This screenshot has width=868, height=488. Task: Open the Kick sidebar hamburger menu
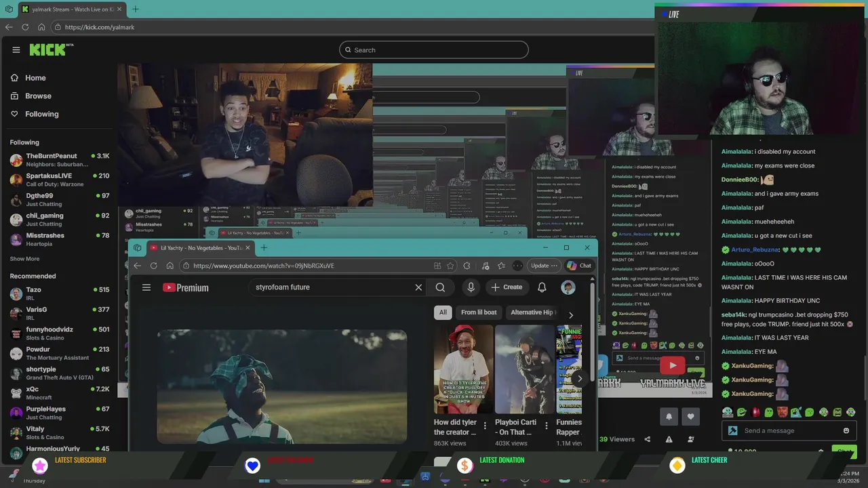(16, 49)
